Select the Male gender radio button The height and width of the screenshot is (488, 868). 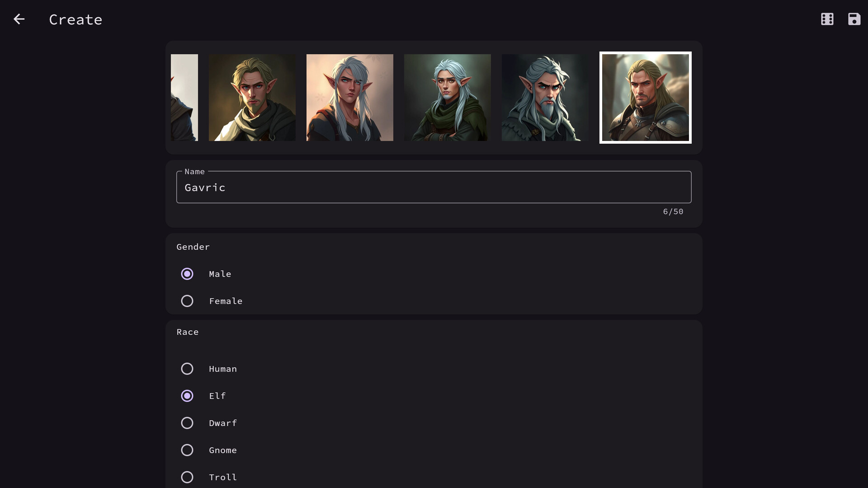click(187, 274)
